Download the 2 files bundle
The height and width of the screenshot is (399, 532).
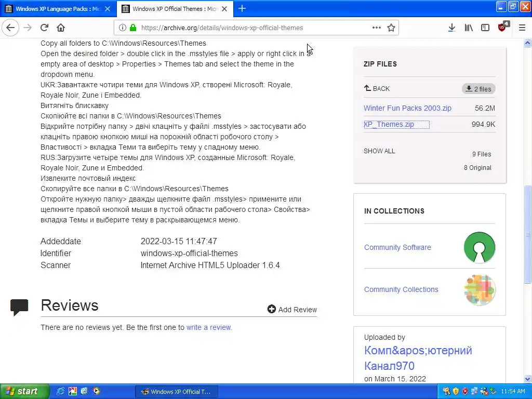(478, 88)
